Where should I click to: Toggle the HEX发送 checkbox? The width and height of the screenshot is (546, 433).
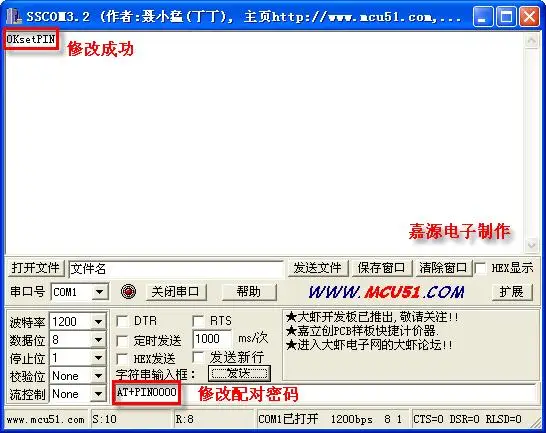pos(122,358)
